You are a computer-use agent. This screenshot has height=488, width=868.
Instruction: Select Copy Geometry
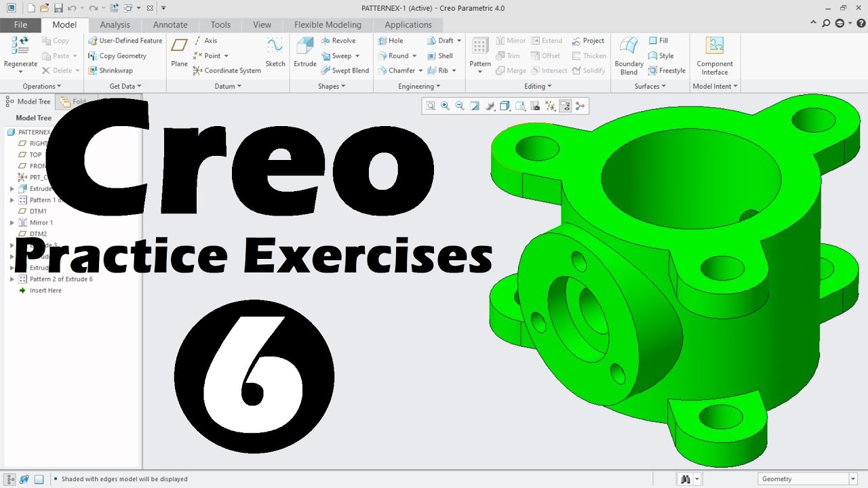point(117,56)
